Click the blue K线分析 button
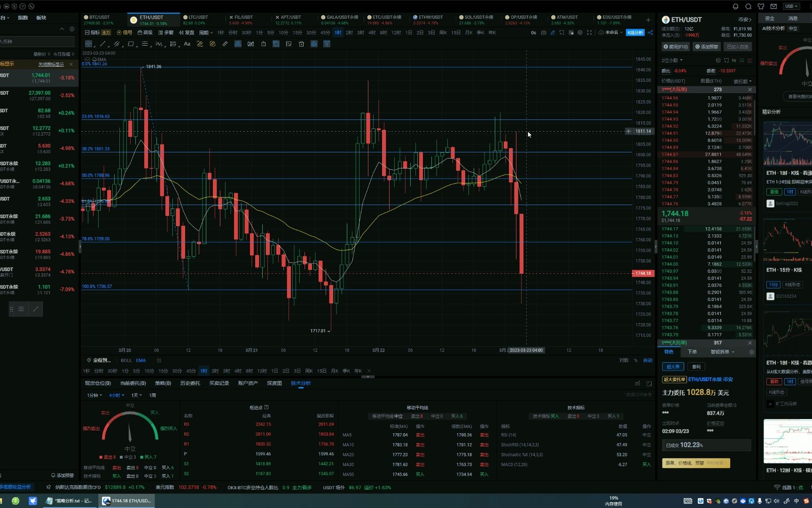This screenshot has height=508, width=812. [635, 32]
